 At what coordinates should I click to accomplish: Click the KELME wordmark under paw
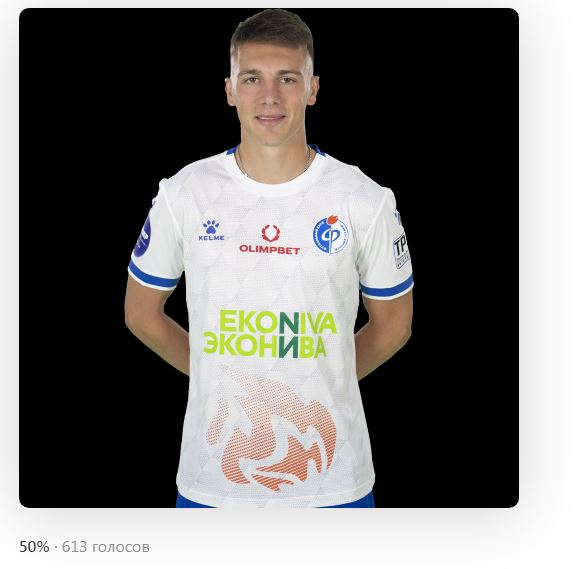click(x=211, y=238)
